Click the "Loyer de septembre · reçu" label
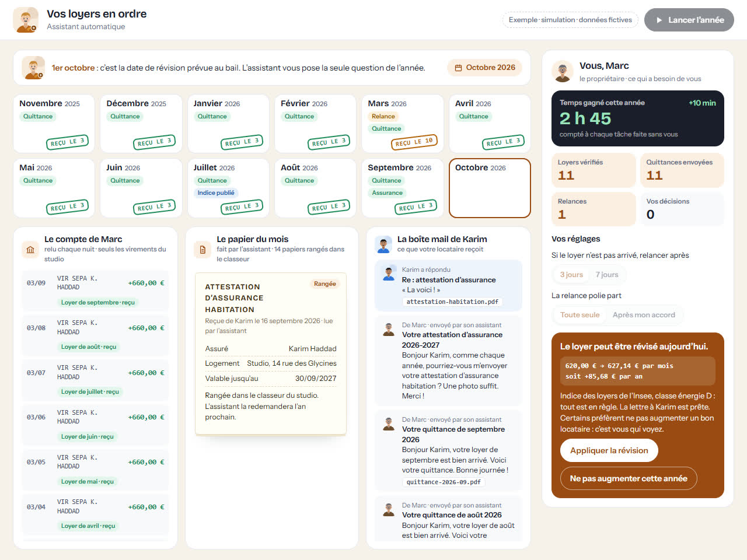Image resolution: width=747 pixels, height=560 pixels. (x=98, y=303)
